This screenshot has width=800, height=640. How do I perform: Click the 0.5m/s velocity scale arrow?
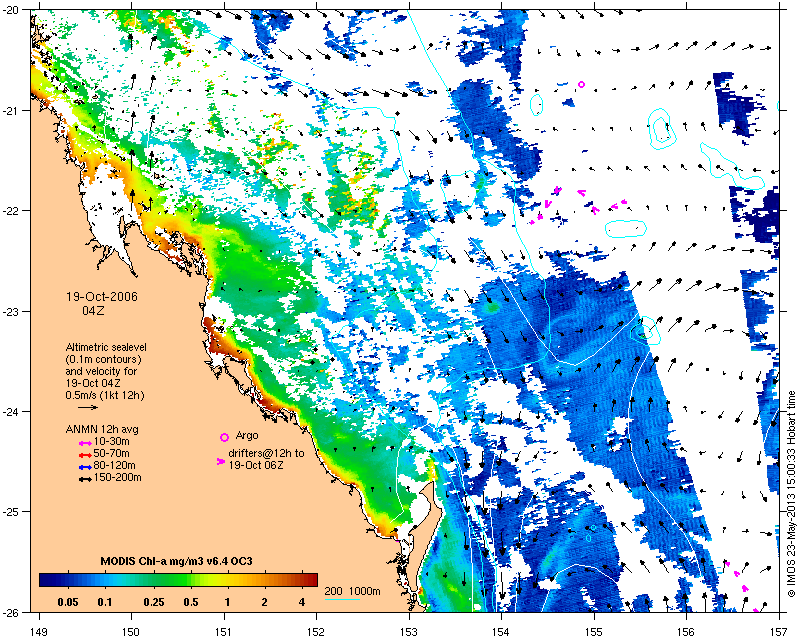88,407
